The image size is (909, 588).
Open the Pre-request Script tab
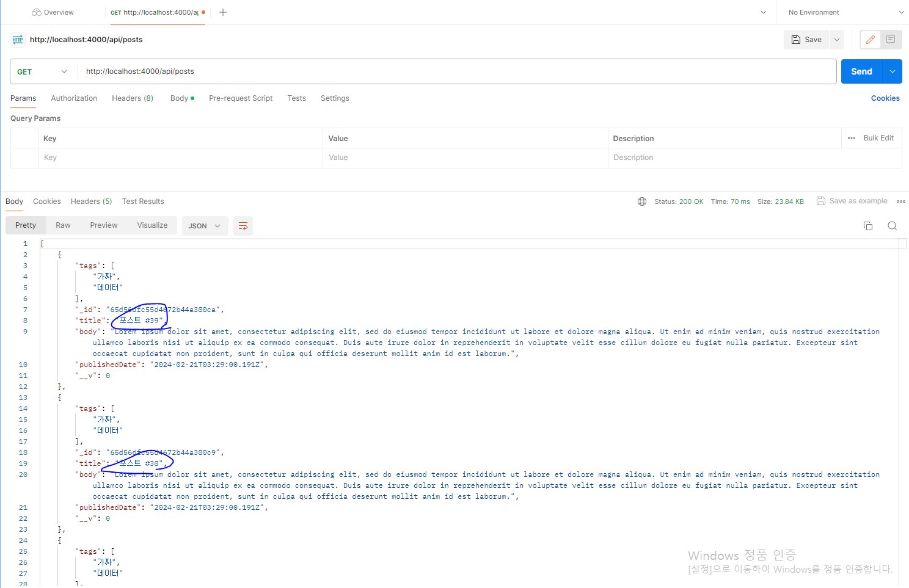[x=241, y=98]
